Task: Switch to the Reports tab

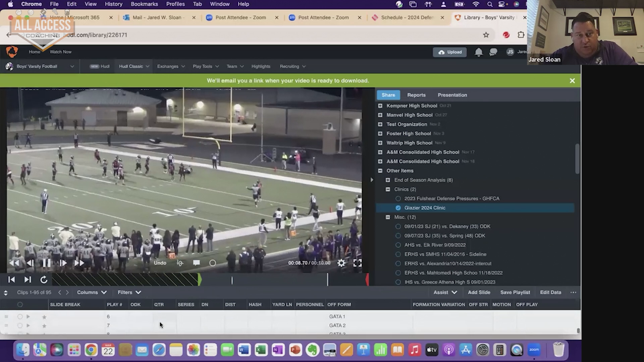Action: pos(416,95)
